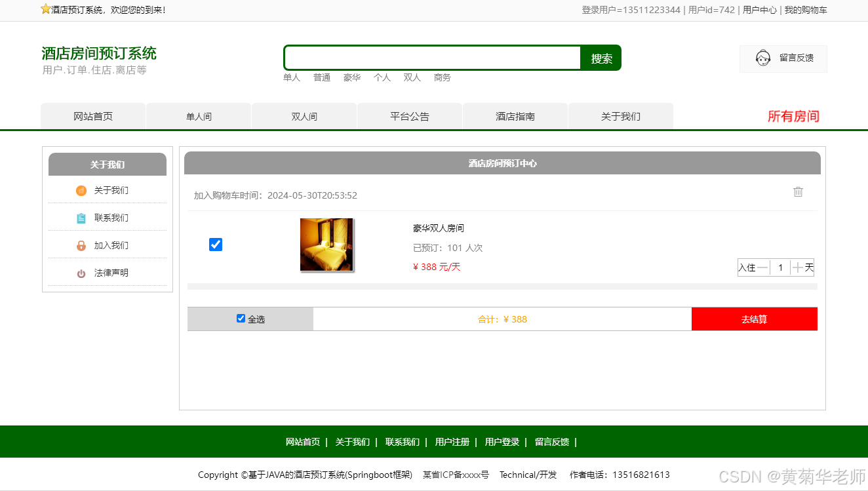Click the 联系我们 clipboard icon
The image size is (868, 491).
point(81,218)
